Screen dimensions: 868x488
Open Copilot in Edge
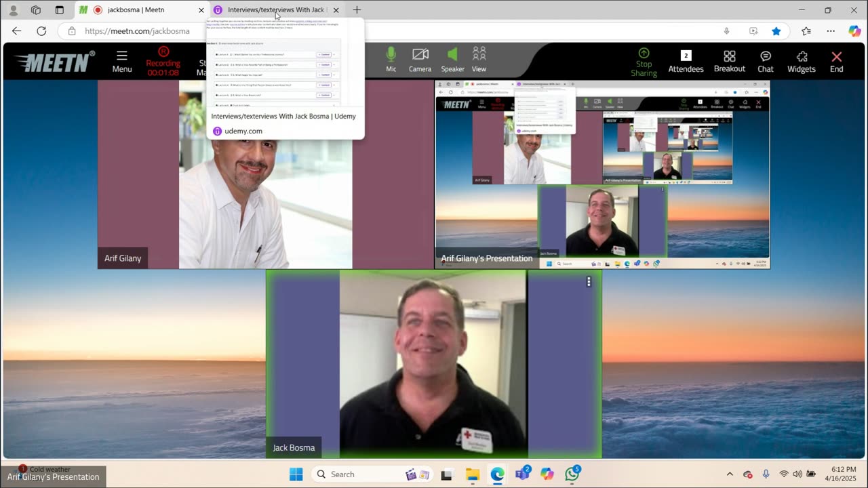(854, 31)
